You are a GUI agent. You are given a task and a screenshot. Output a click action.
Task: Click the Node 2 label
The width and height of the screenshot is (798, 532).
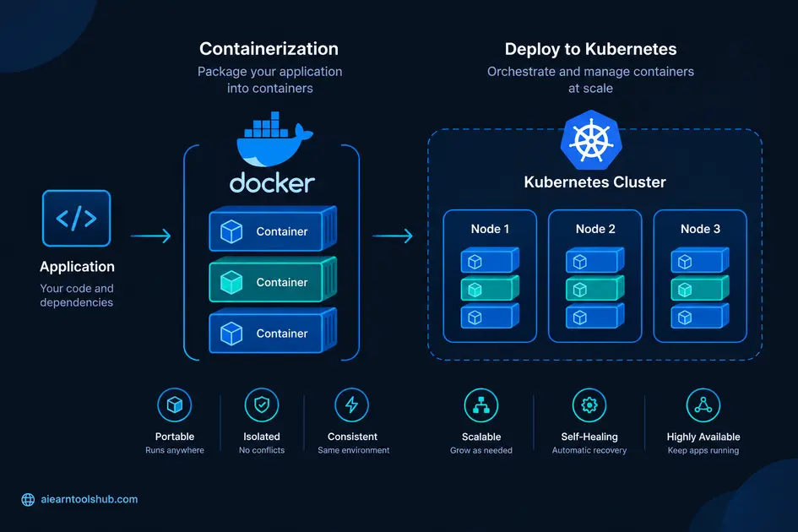[595, 229]
